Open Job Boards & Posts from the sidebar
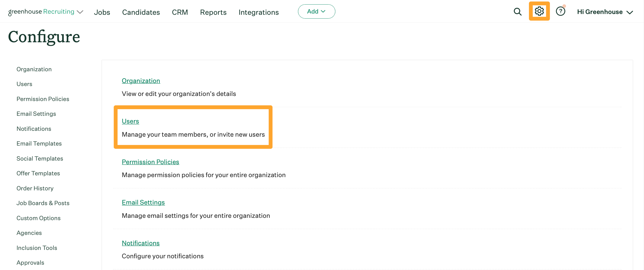The image size is (644, 270). [x=43, y=203]
